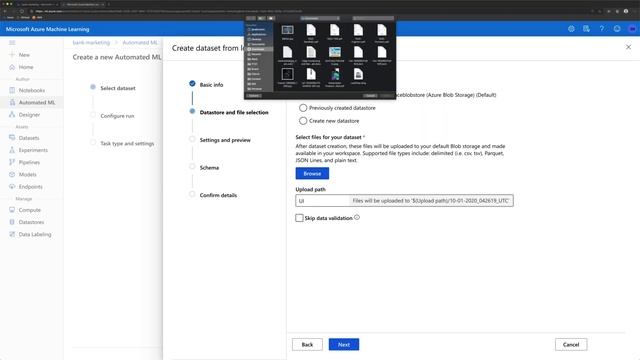Select Previously created datastore option
Viewport: 640px width, 360px height.
click(303, 108)
